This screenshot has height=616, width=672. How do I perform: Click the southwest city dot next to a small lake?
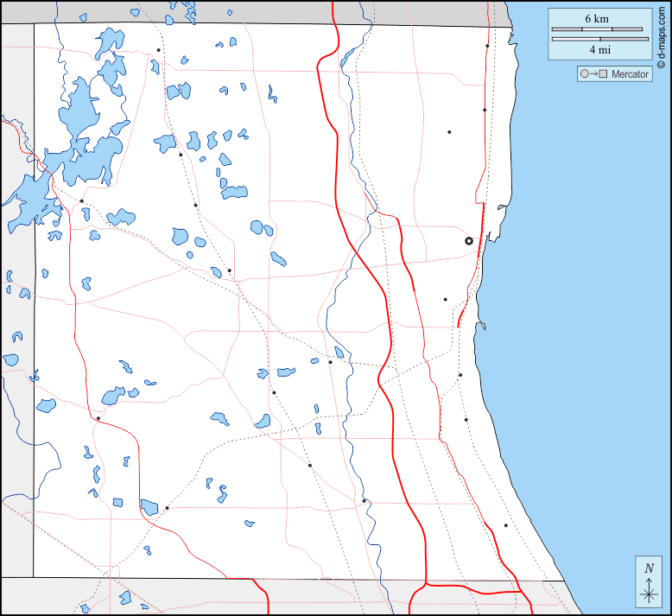[x=167, y=508]
